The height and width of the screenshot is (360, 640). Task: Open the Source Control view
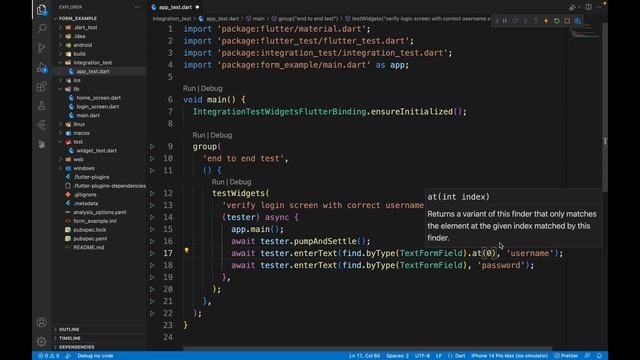(x=41, y=48)
